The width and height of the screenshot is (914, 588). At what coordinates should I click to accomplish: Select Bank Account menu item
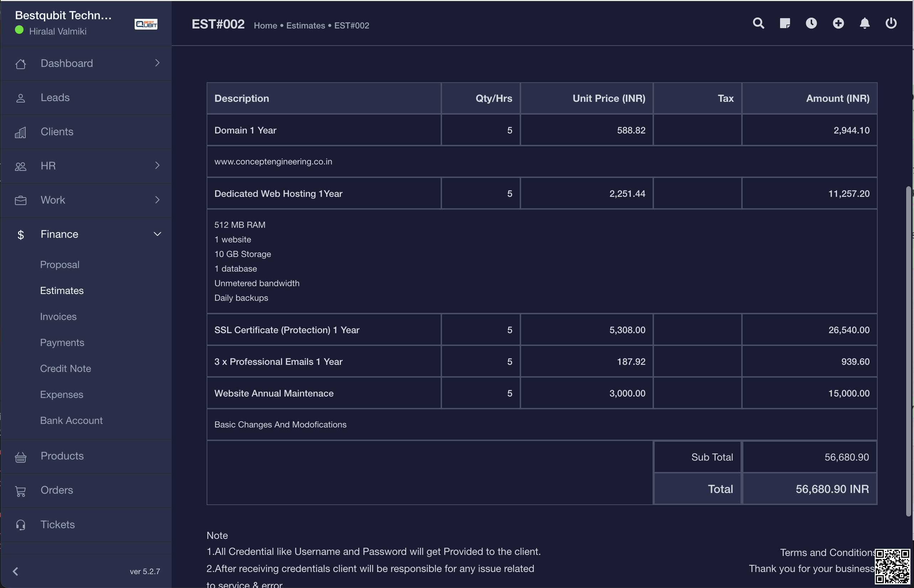point(71,420)
